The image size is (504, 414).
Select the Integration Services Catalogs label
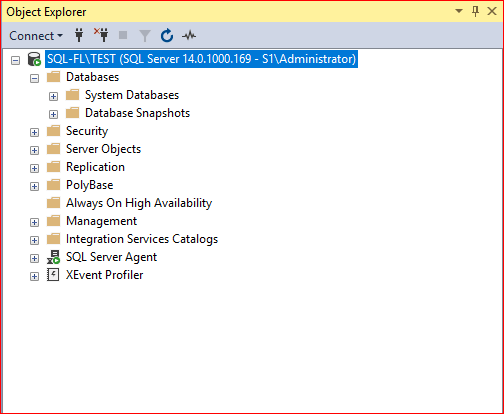[x=142, y=239]
